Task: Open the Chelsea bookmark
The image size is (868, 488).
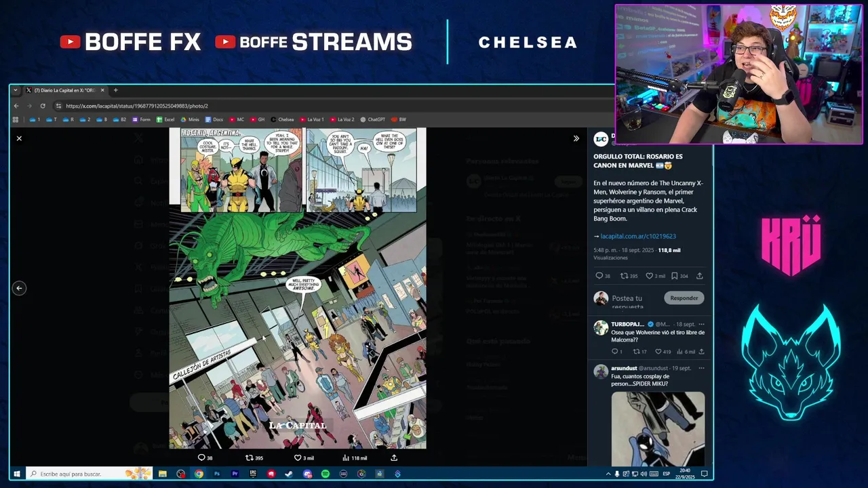Action: pos(282,119)
